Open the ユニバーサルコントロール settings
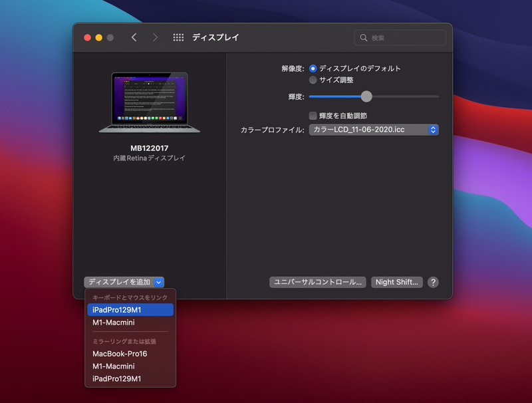This screenshot has height=403, width=532. click(318, 282)
